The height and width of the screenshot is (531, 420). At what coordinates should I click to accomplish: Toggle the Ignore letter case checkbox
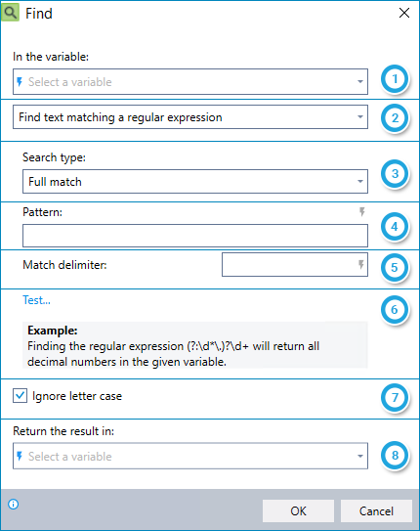(20, 395)
